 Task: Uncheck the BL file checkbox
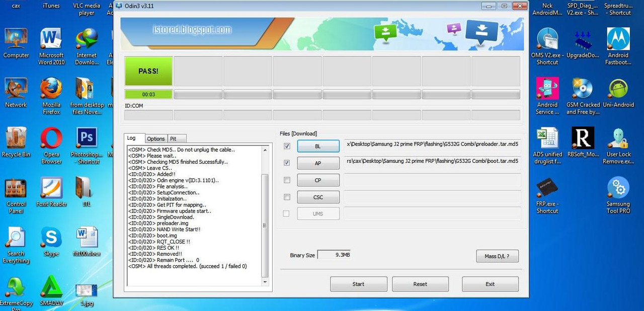tap(287, 146)
